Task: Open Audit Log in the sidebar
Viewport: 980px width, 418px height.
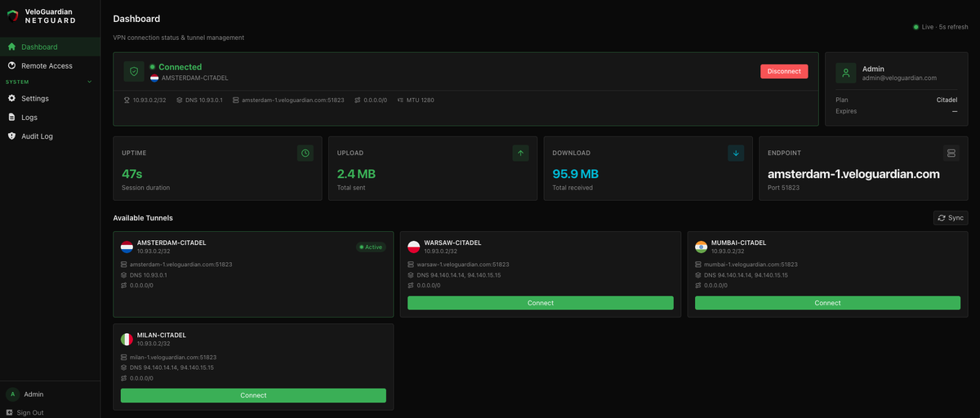Action: tap(50, 136)
